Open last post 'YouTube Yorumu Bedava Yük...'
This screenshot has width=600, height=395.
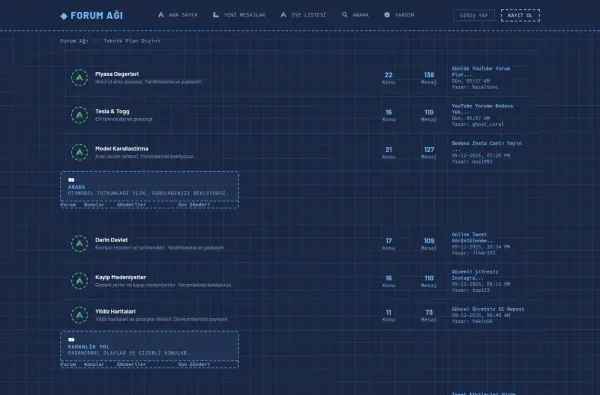click(x=482, y=109)
